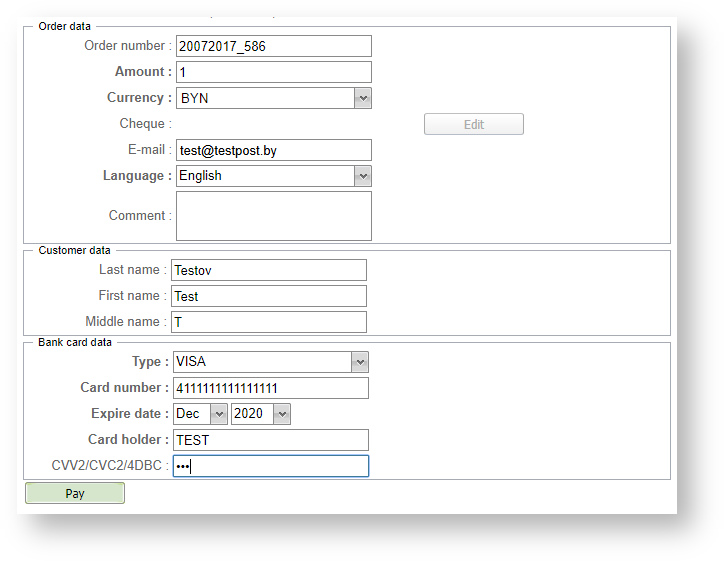Focus the Amount text field
The height and width of the screenshot is (562, 725).
click(x=273, y=72)
